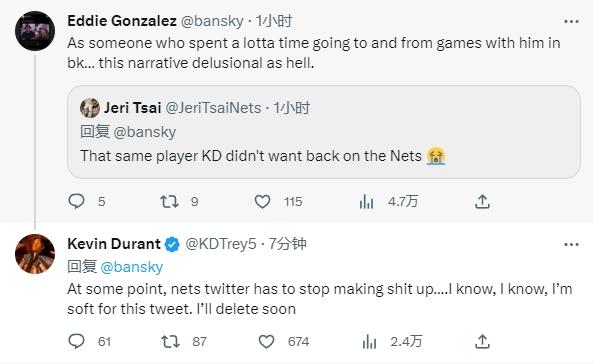The width and height of the screenshot is (593, 364).
Task: Open the @KDTrey5 handle
Action: coord(221,244)
